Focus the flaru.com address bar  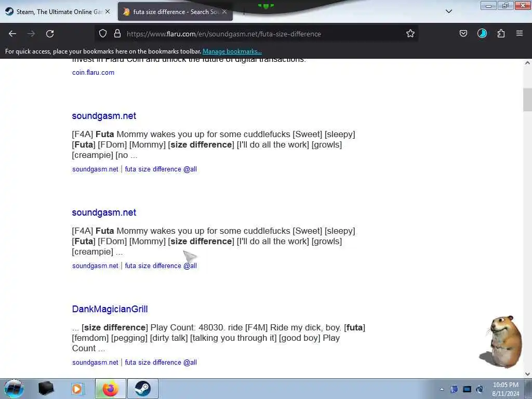(x=258, y=34)
